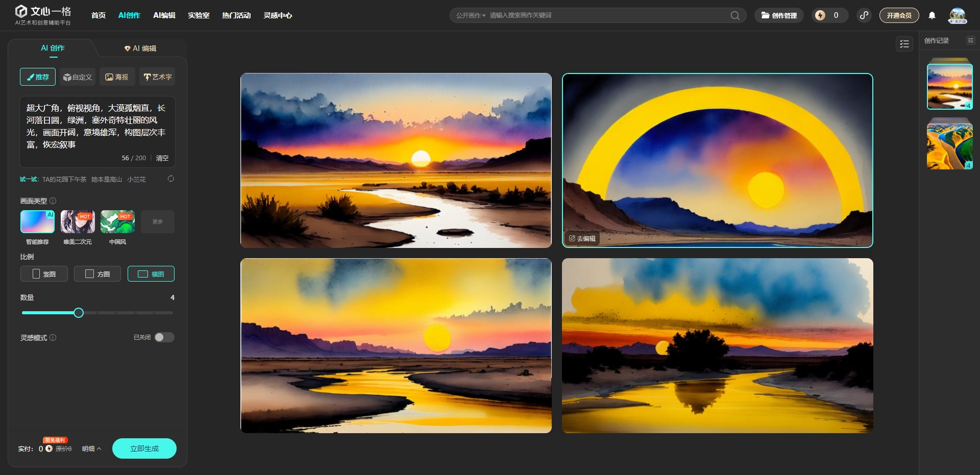980x475 pixels.
Task: Click the search keyword input field
Action: pyautogui.click(x=607, y=15)
